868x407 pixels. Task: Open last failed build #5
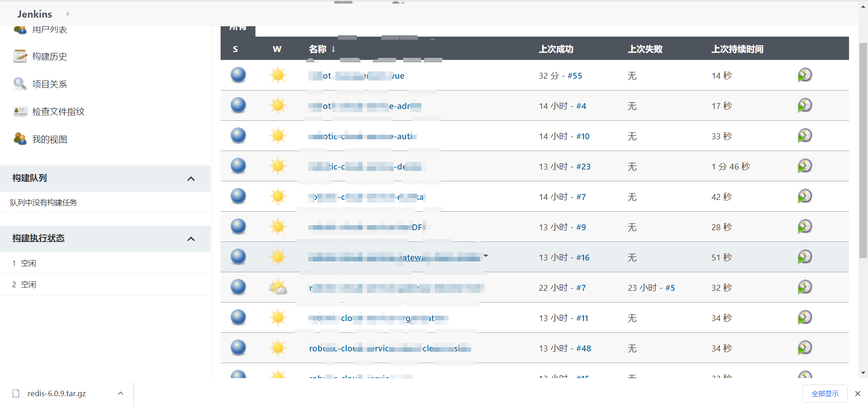coord(670,288)
